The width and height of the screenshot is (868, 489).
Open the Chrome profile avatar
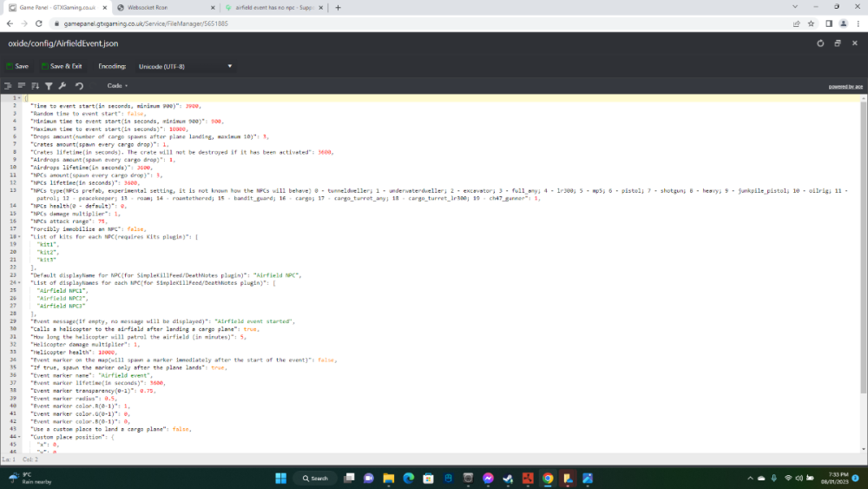click(843, 23)
